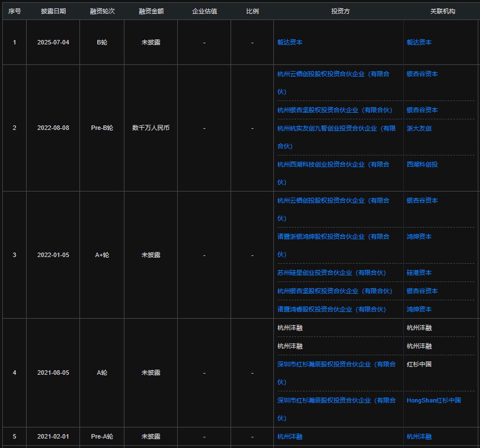Screen dimensions: 480x448
Task: Click the 比例 column header
Action: [252, 11]
